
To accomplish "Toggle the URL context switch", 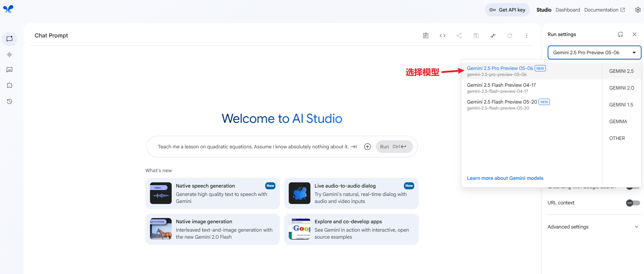I will [x=633, y=203].
